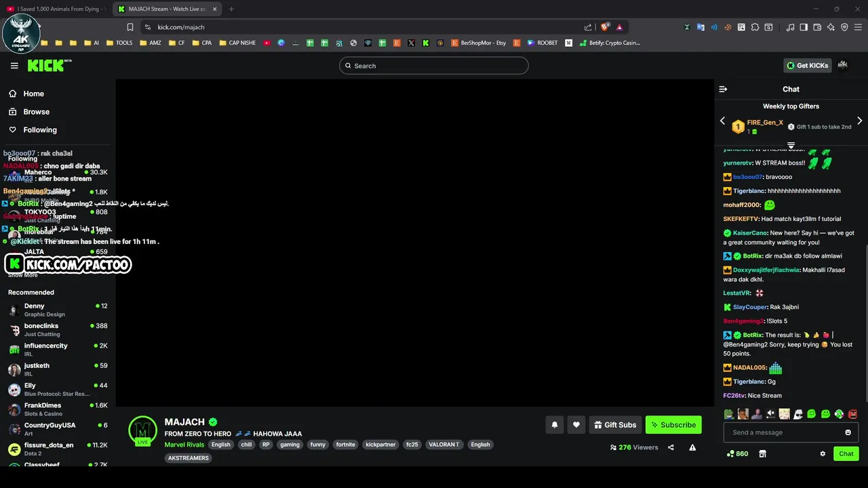The height and width of the screenshot is (488, 868).
Task: Open chat settings gear
Action: tap(823, 453)
